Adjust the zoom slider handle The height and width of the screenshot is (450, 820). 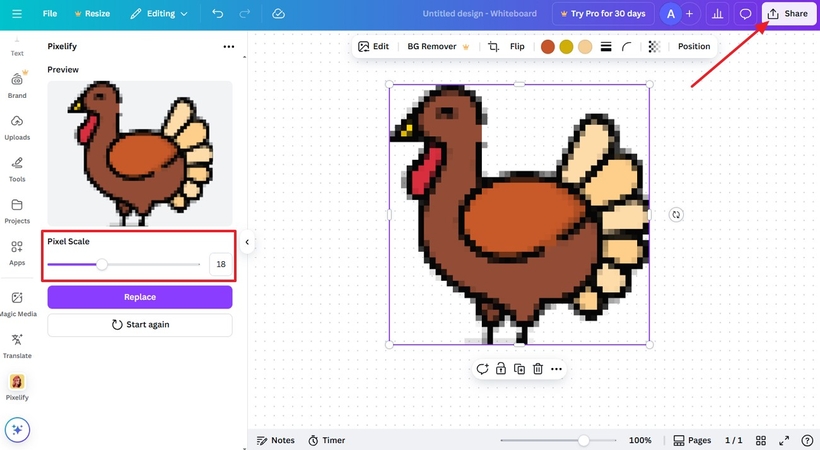coord(584,440)
